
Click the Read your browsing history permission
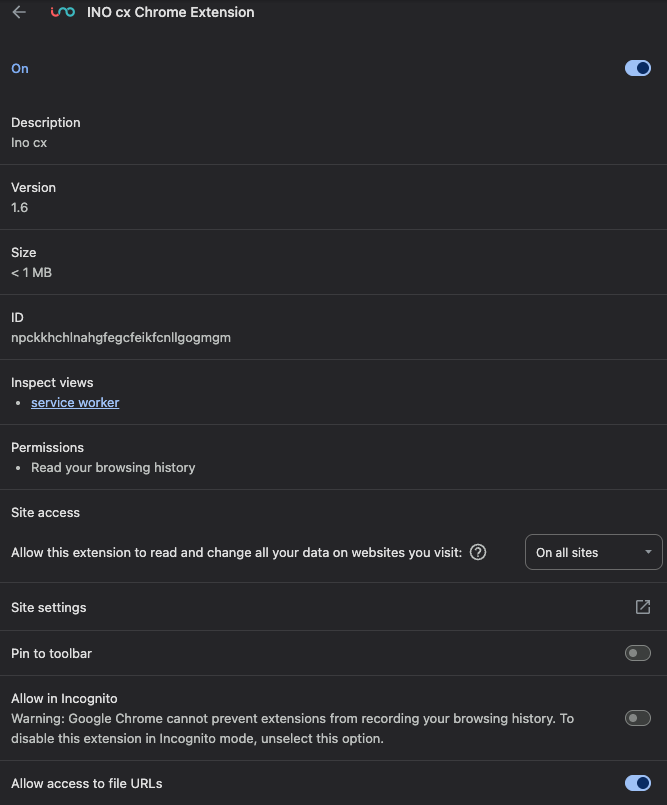113,467
